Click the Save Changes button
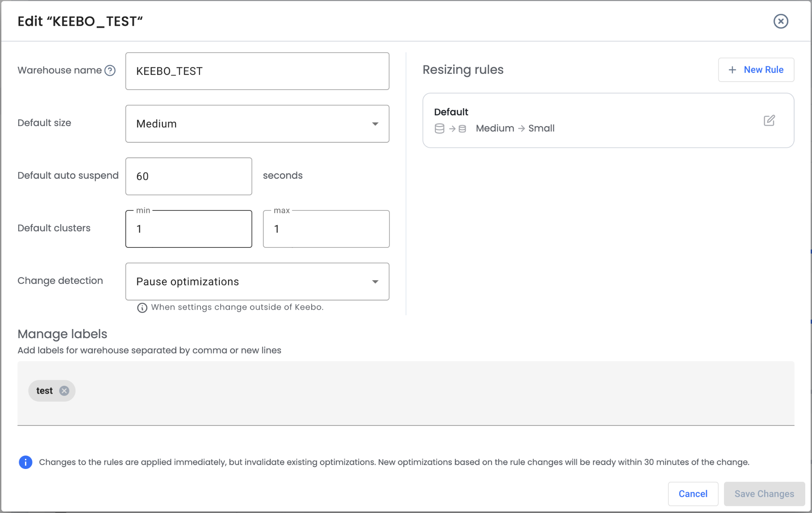Viewport: 812px width, 513px height. point(764,494)
